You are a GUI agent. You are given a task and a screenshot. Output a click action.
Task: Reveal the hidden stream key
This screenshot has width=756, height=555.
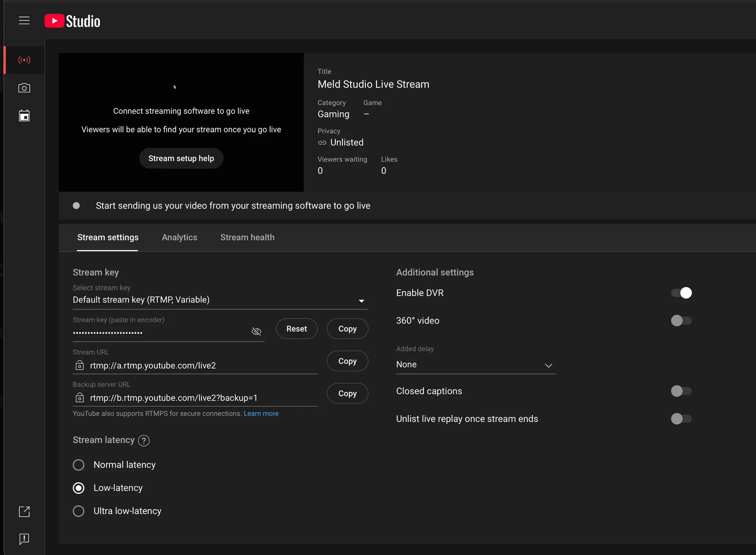point(256,331)
